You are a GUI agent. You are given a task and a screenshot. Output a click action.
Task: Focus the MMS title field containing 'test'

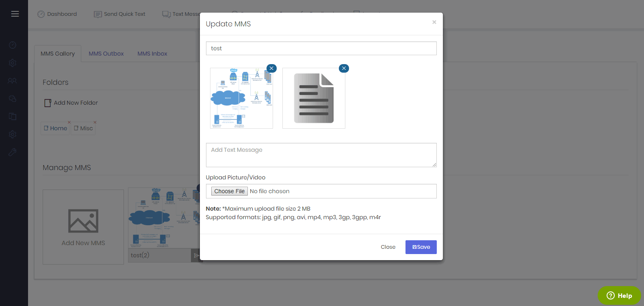pos(321,48)
